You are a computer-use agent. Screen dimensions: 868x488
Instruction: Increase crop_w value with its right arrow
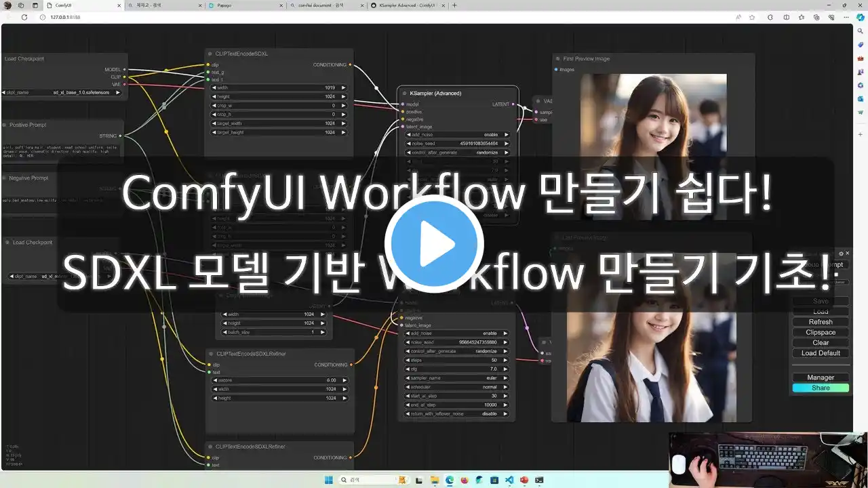coord(344,106)
